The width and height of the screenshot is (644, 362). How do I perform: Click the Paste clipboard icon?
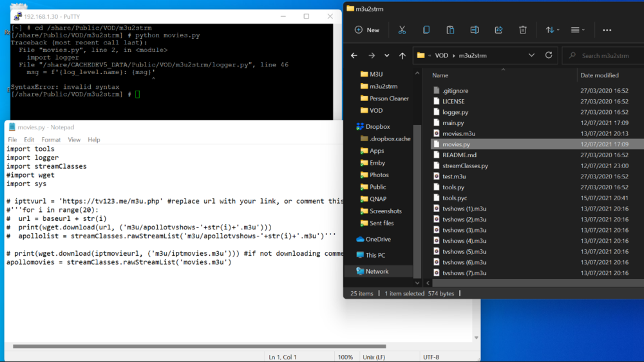point(450,30)
